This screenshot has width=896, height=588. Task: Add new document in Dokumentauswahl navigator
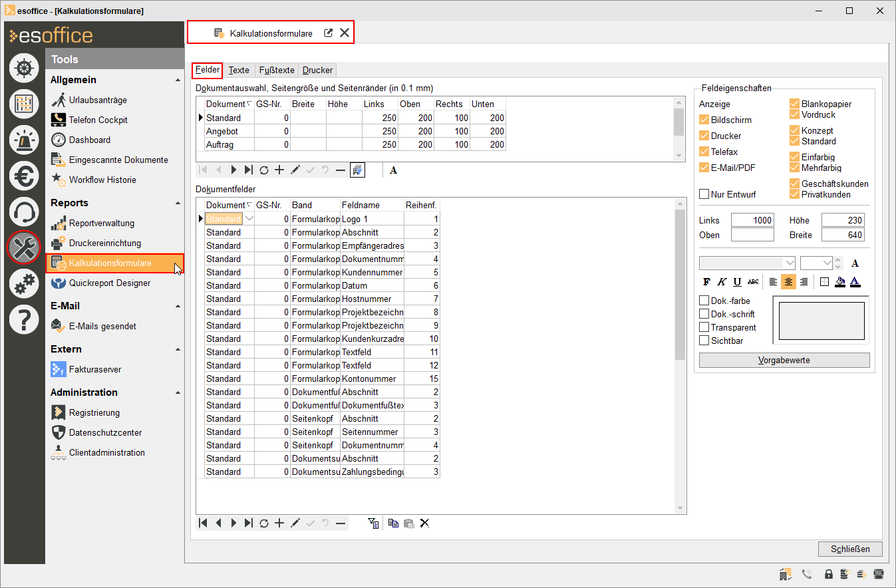click(x=279, y=170)
